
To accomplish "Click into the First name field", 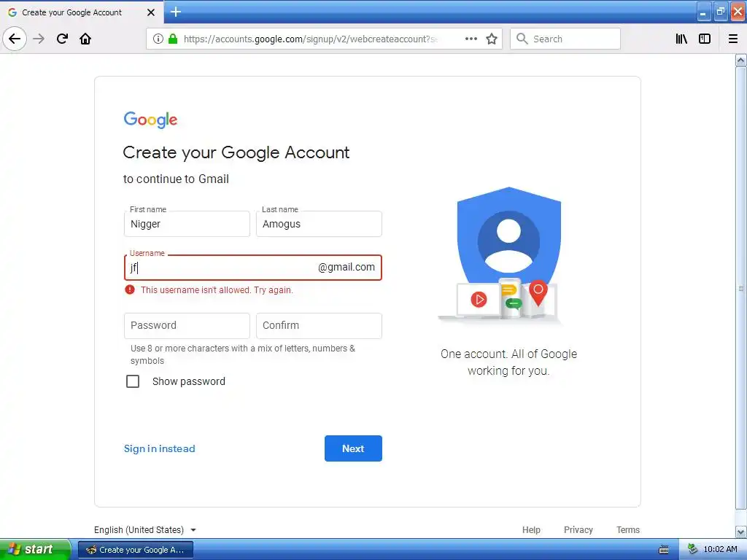I will [x=187, y=224].
